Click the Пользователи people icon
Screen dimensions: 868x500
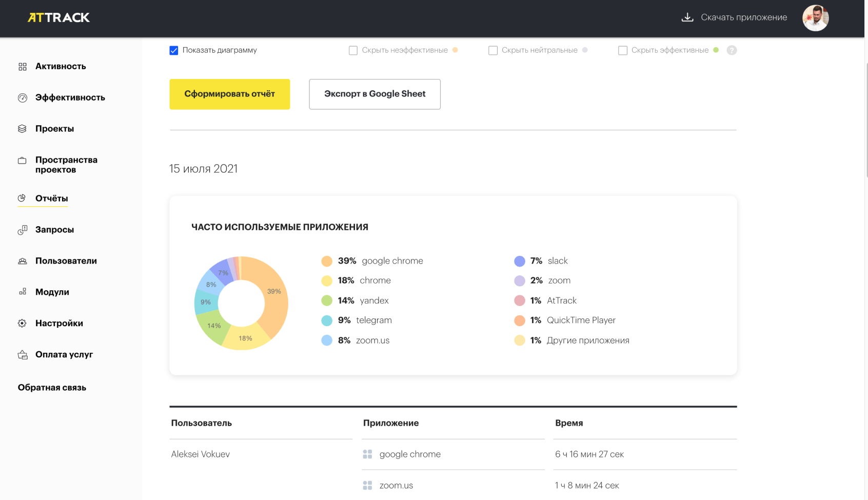(23, 261)
